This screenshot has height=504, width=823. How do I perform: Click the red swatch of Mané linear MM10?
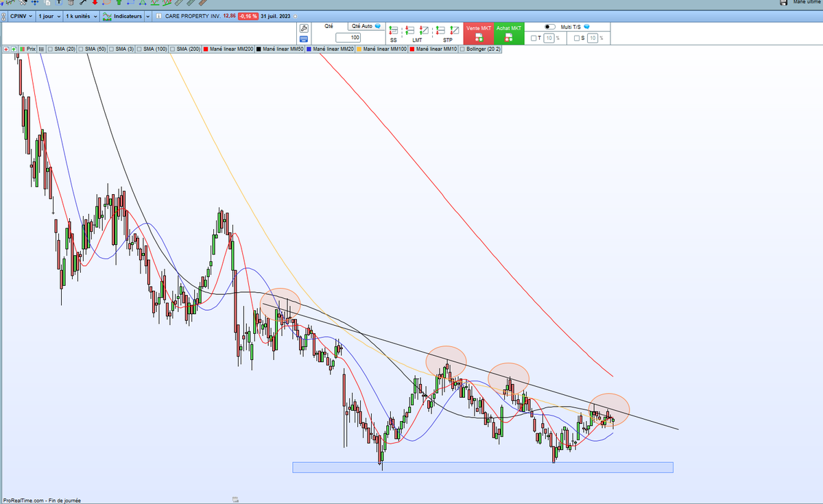[412, 49]
